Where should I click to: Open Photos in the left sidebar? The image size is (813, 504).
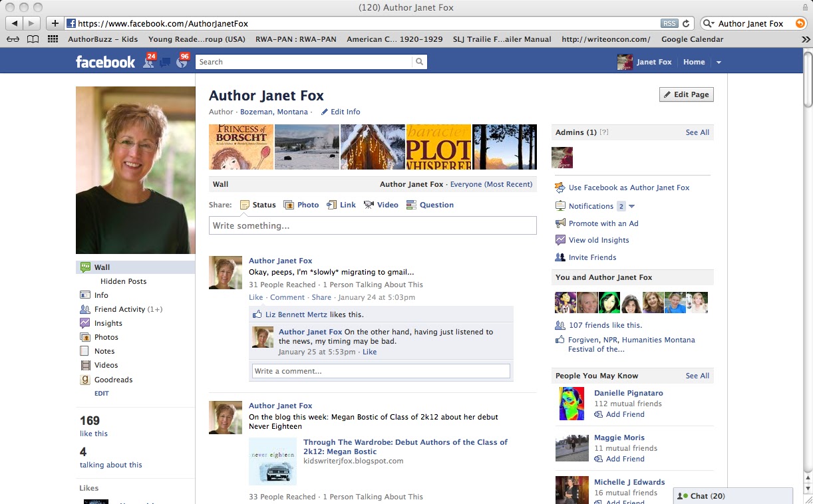(106, 337)
